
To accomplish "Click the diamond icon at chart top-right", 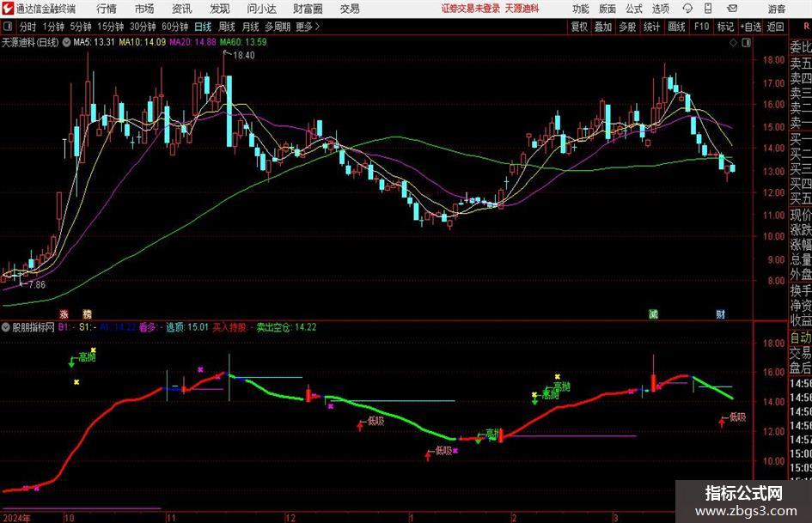I will coord(733,43).
